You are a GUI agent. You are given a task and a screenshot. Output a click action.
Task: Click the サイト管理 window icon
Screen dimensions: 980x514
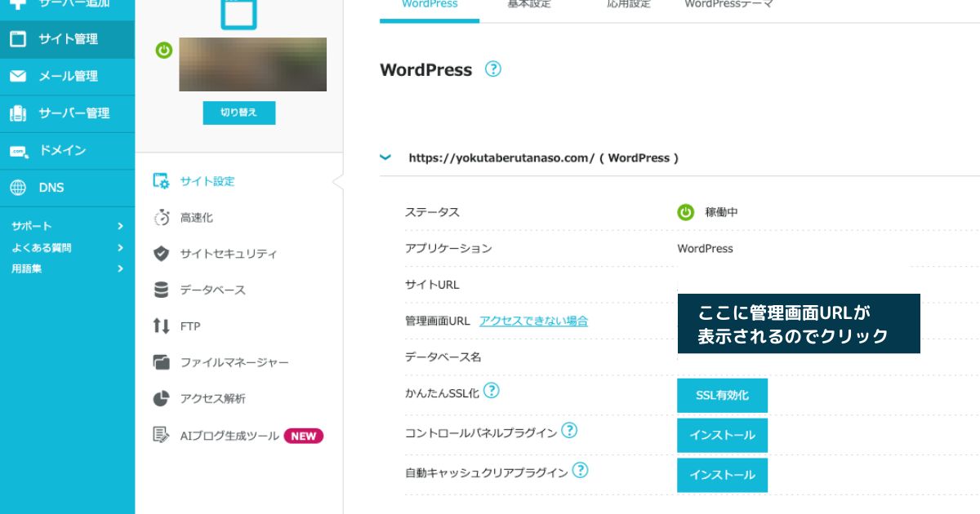tap(18, 39)
